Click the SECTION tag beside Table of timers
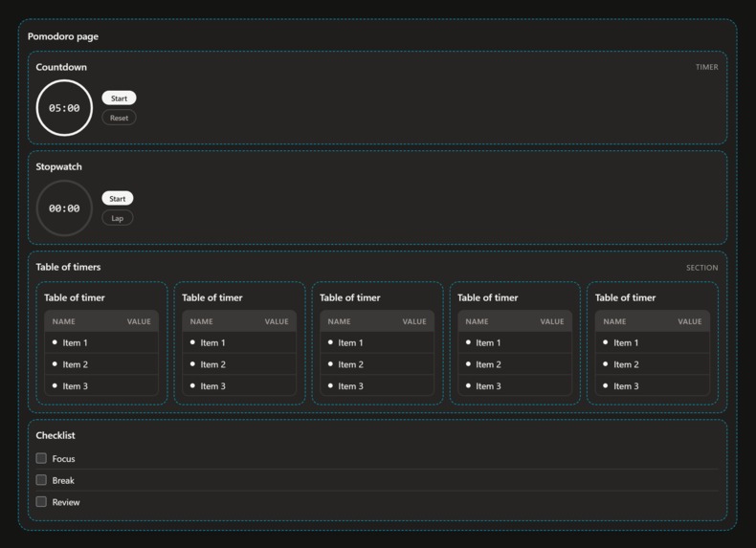Screen dimensions: 756x548 pyautogui.click(x=702, y=268)
